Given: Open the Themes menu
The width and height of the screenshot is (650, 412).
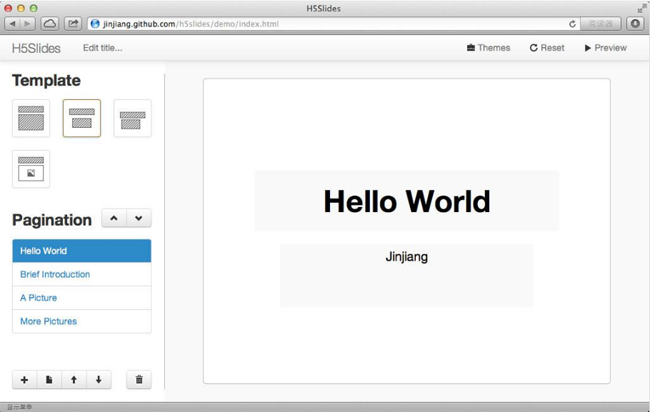Looking at the screenshot, I should 488,48.
